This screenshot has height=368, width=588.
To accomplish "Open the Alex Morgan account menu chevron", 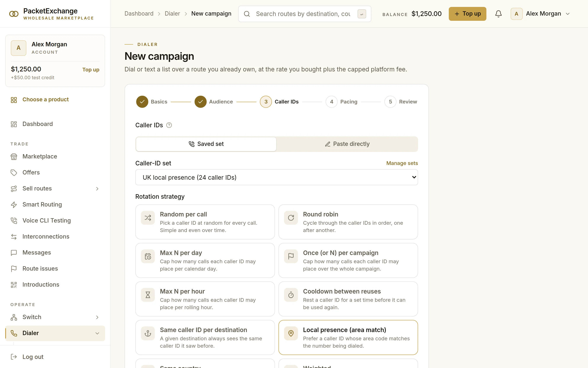I will coord(568,14).
